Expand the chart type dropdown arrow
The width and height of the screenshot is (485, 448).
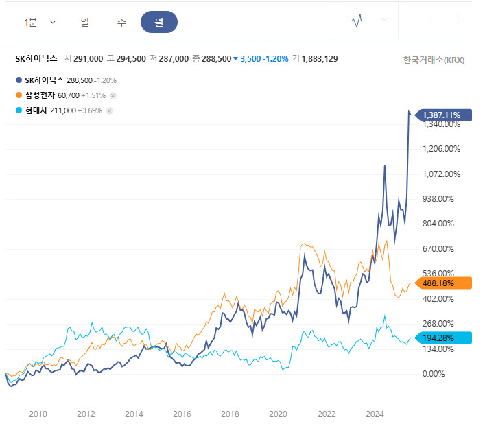384,20
